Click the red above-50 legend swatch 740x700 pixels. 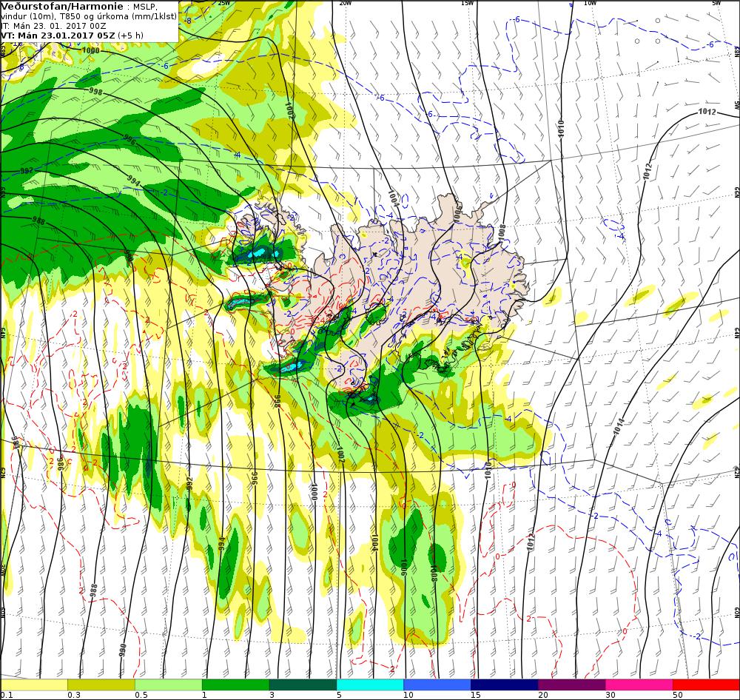pos(706,684)
